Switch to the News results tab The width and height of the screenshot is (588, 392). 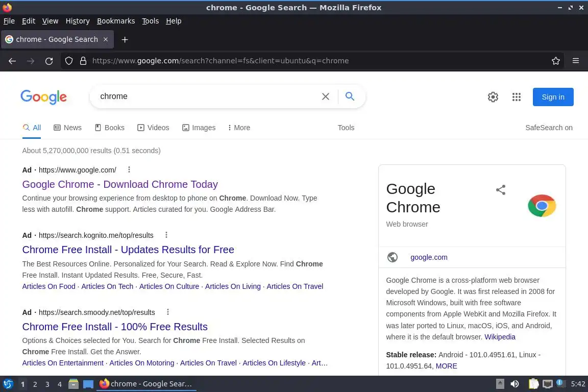coord(67,128)
